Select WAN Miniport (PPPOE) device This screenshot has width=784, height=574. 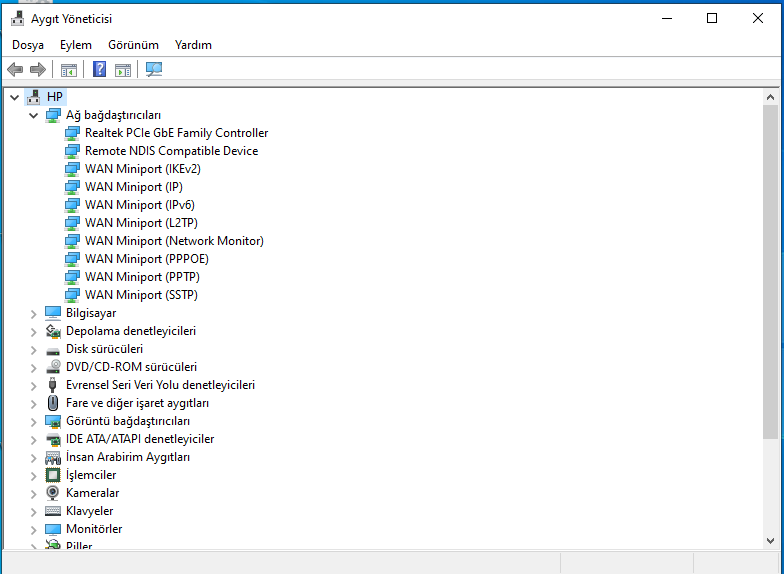coord(146,259)
